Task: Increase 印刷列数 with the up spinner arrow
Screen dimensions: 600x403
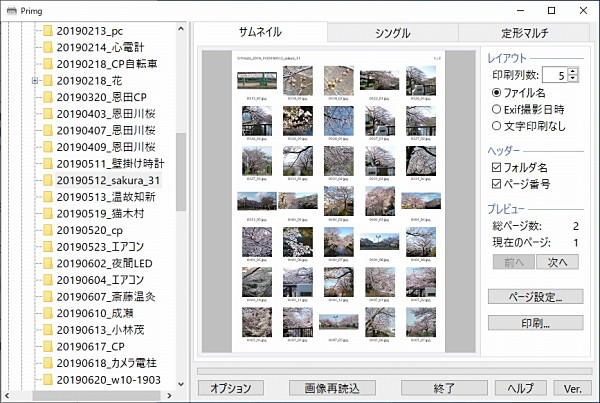Action: pos(572,71)
